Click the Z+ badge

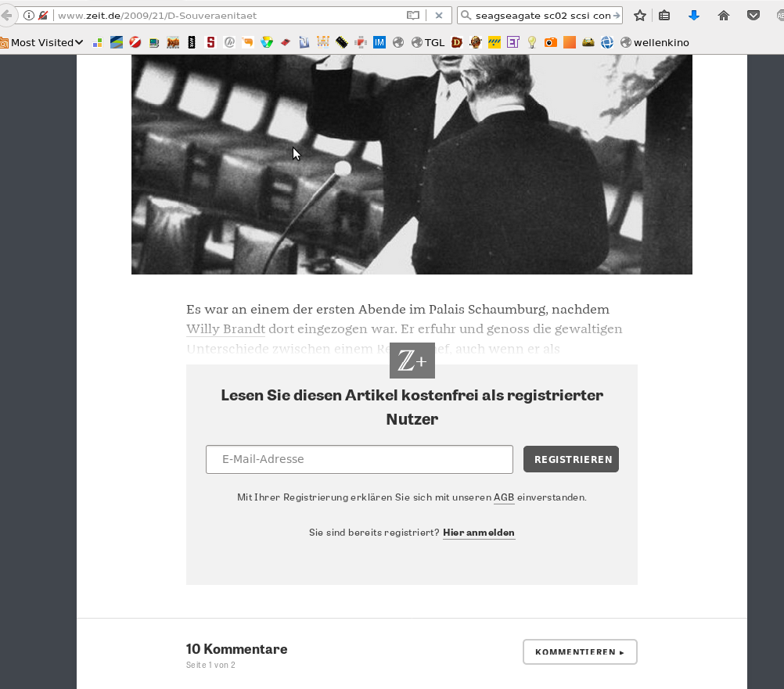coord(412,361)
